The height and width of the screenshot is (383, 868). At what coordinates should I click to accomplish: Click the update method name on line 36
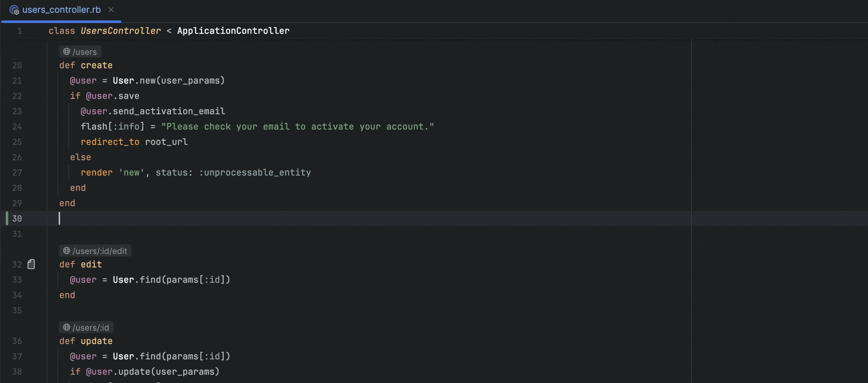[x=96, y=341]
